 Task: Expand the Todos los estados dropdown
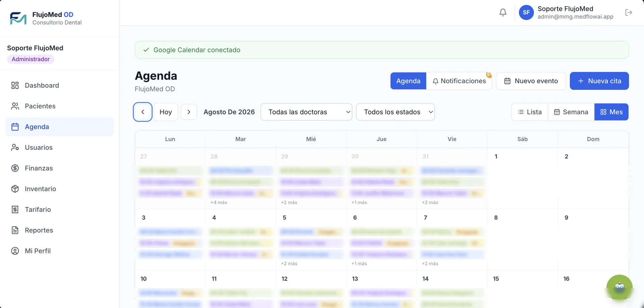pos(395,112)
